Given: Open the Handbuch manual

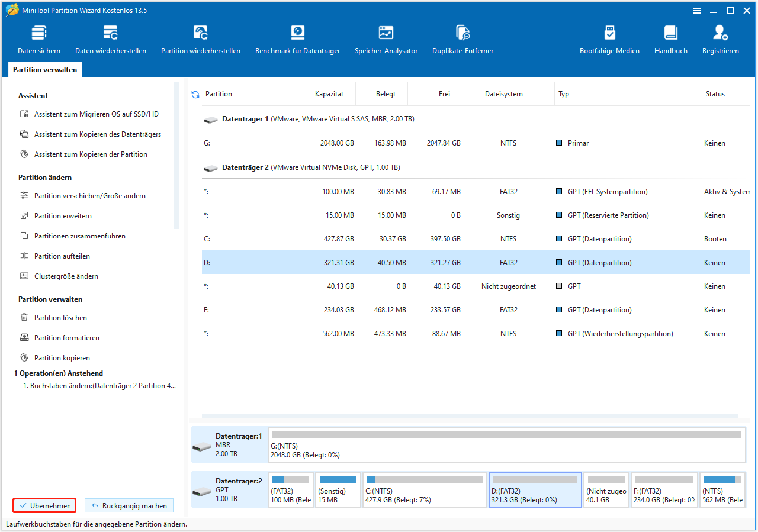Looking at the screenshot, I should tap(670, 40).
